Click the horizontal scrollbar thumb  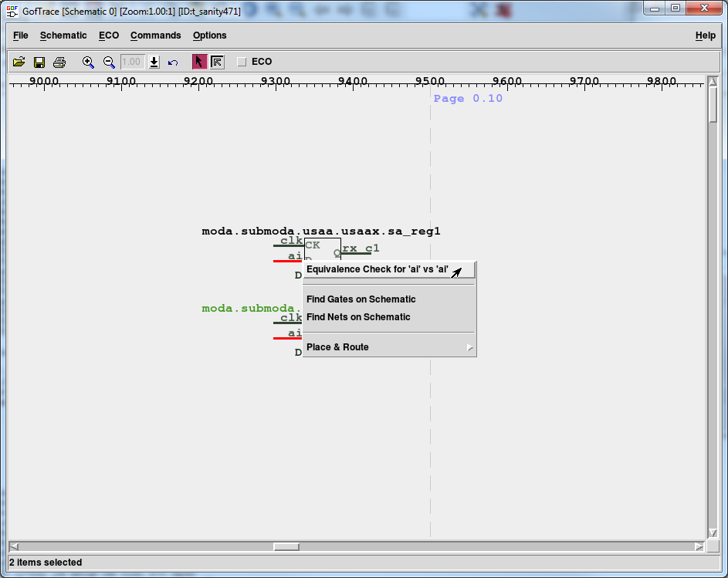pyautogui.click(x=286, y=546)
